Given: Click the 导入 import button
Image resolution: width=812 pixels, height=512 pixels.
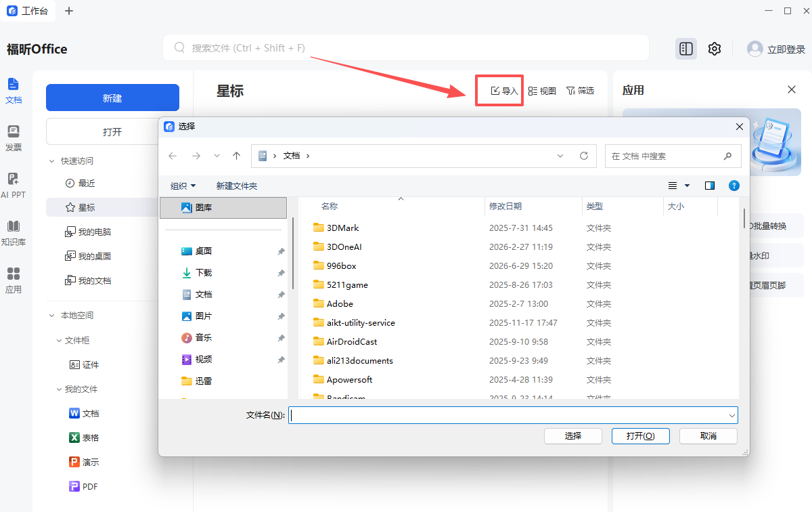Looking at the screenshot, I should [504, 91].
